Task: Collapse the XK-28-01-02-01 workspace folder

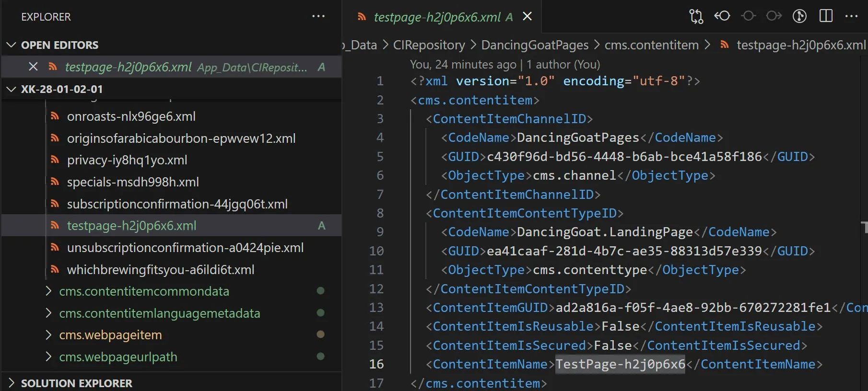Action: [11, 89]
